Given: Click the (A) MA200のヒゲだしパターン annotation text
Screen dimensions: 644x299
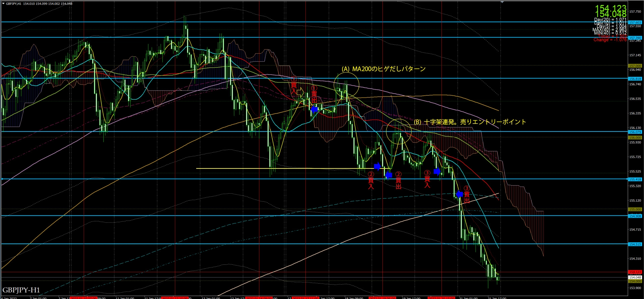Looking at the screenshot, I should [x=383, y=69].
